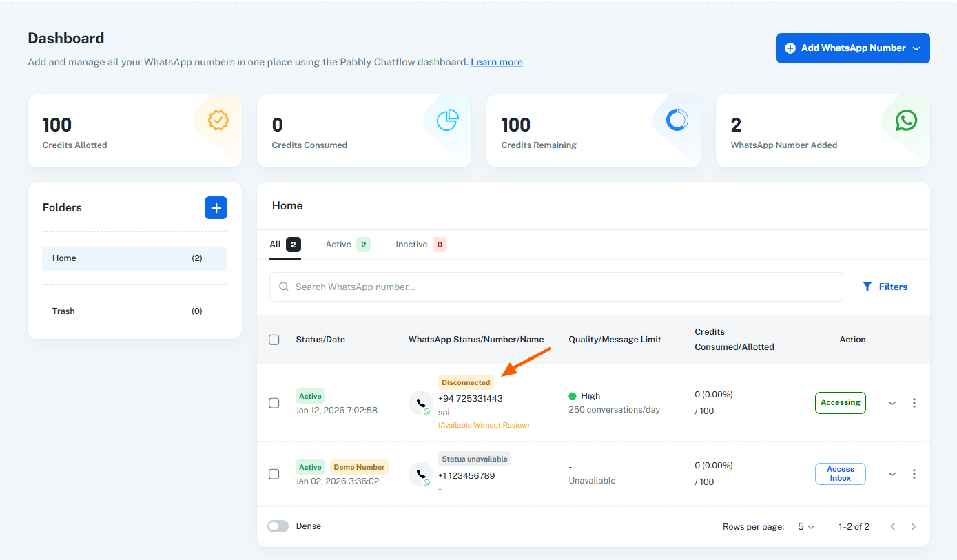Toggle the Dense switch

point(278,526)
